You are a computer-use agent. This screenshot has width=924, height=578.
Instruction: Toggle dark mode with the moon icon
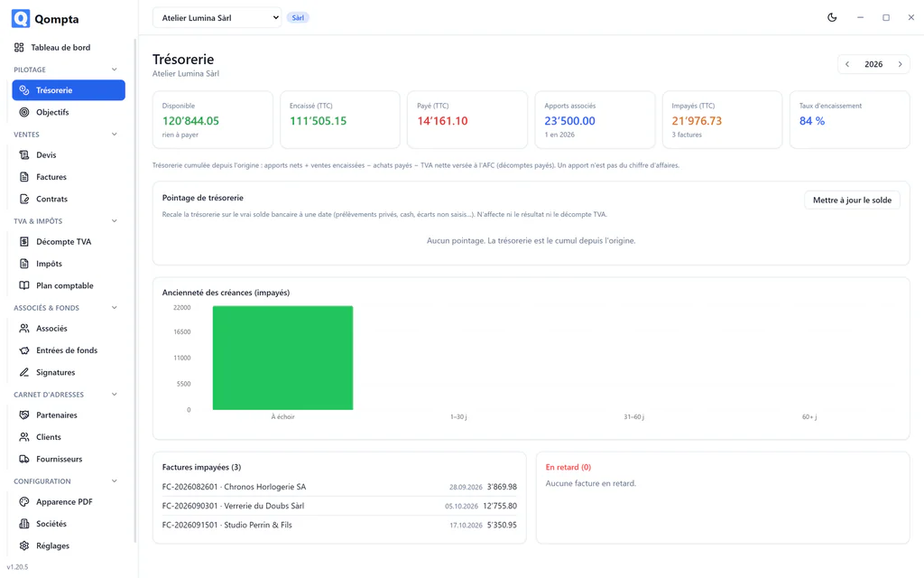click(832, 18)
